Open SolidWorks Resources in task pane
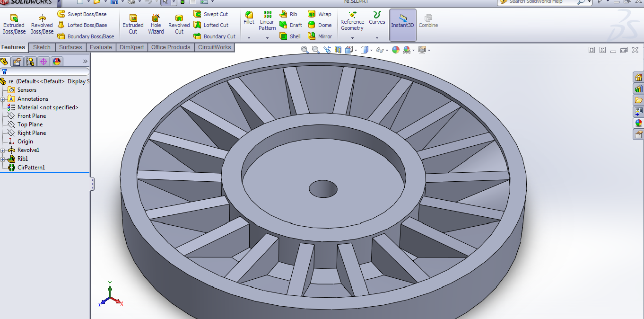Image resolution: width=644 pixels, height=319 pixels. [x=639, y=78]
